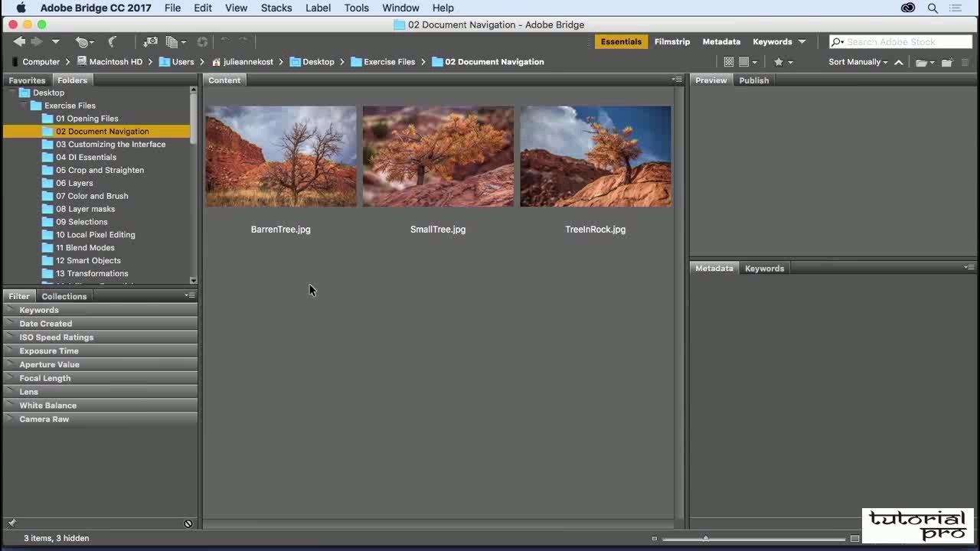The image size is (980, 551).
Task: Click the Search Adobe Stock field
Action: (900, 42)
